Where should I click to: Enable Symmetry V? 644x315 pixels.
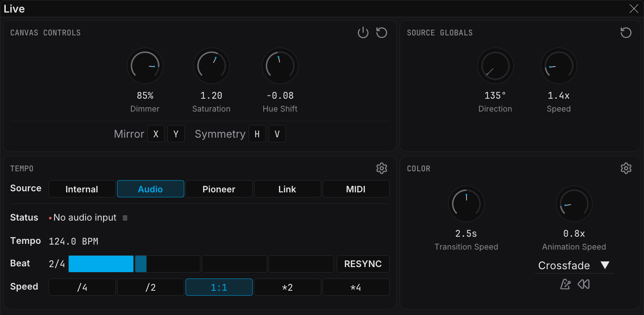(x=277, y=134)
